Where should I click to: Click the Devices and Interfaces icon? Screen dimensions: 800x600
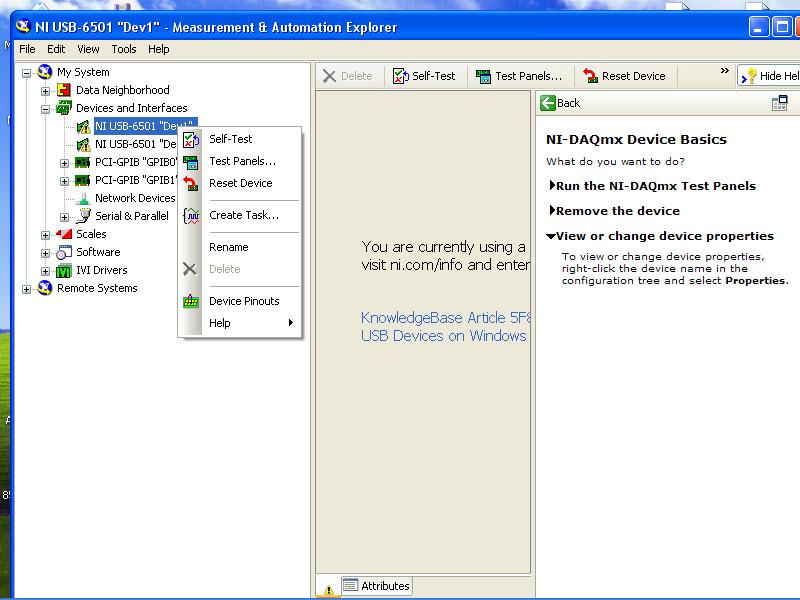point(64,108)
